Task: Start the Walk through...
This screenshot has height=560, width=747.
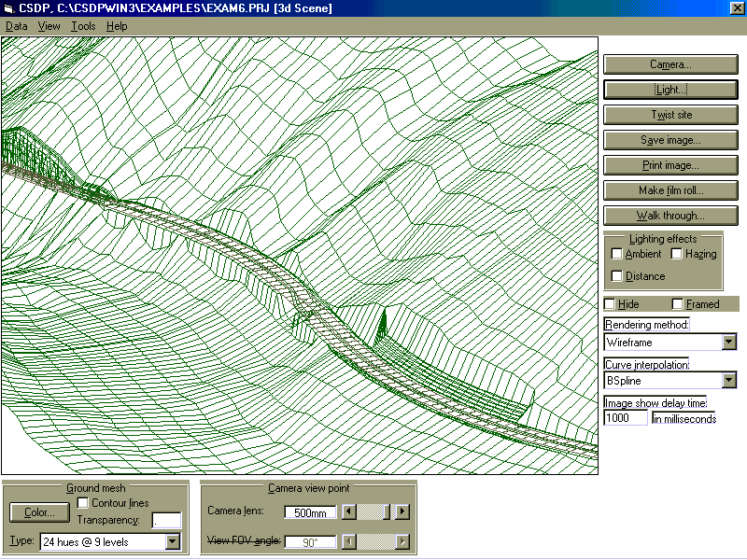Action: 670,216
